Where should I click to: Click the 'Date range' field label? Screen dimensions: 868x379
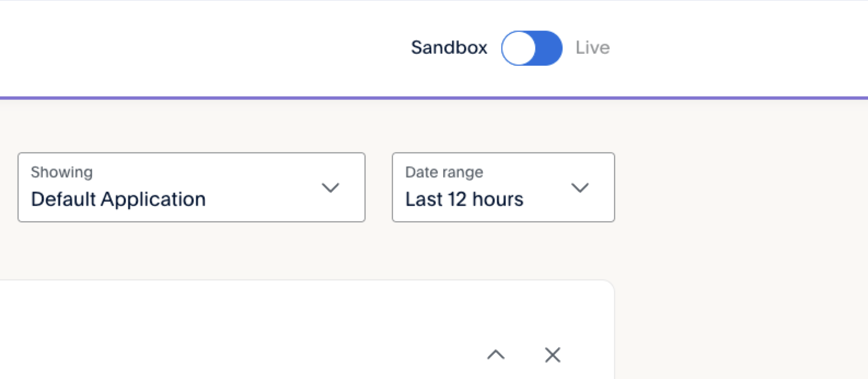point(444,172)
